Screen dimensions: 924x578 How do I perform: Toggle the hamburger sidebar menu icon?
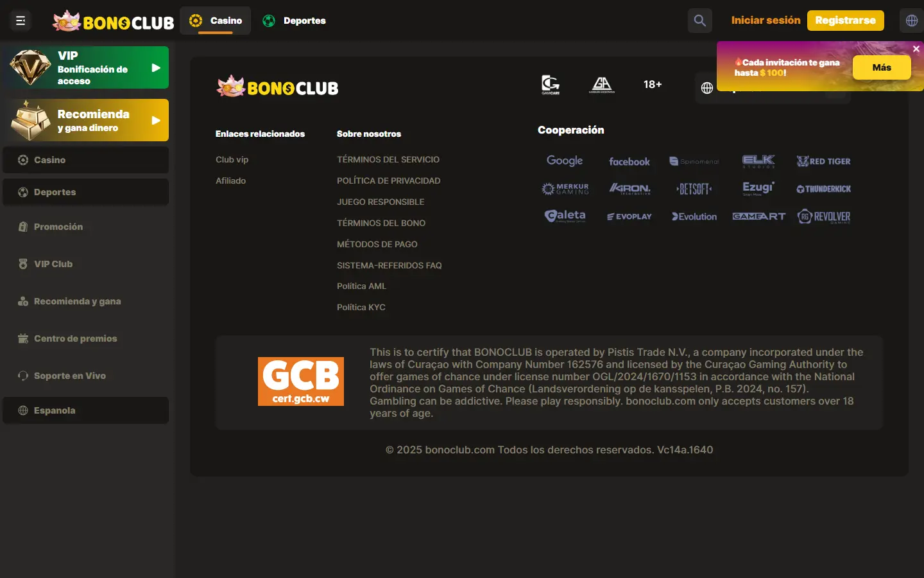pyautogui.click(x=21, y=21)
